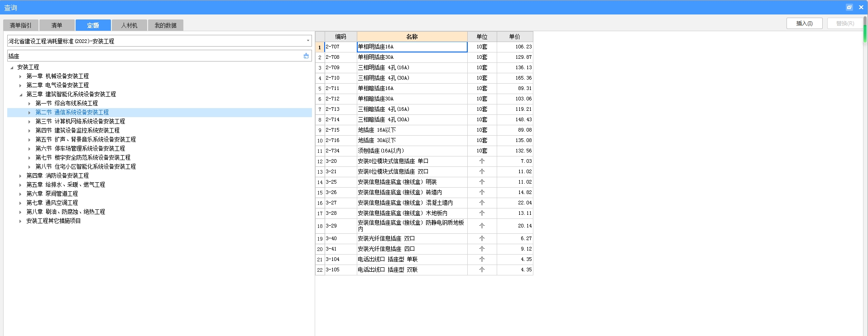The width and height of the screenshot is (868, 336).
Task: Click code cell 3-21
Action: tap(340, 171)
